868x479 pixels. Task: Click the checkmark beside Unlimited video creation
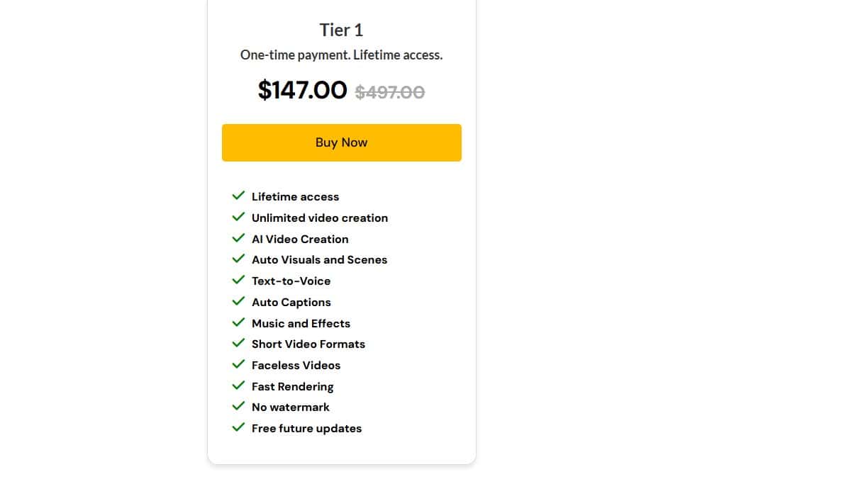pyautogui.click(x=239, y=217)
